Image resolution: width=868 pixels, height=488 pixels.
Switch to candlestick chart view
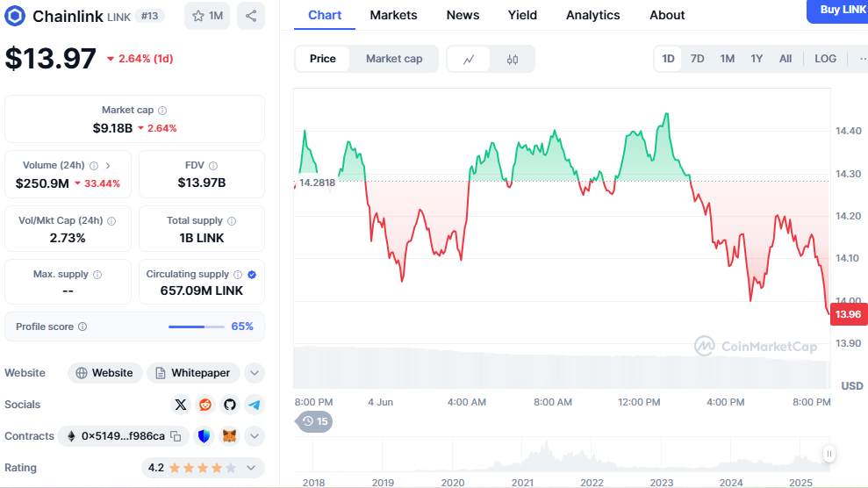[513, 59]
